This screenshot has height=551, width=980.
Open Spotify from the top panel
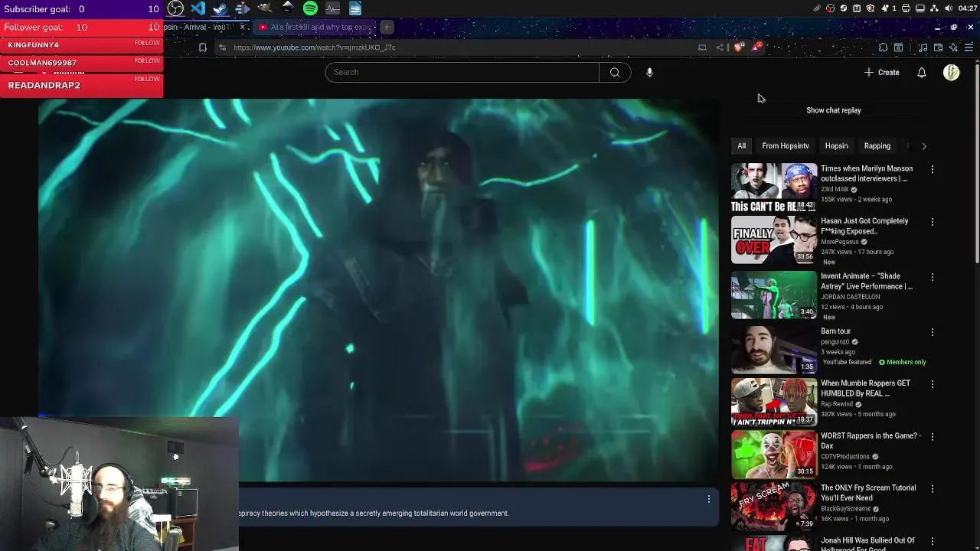coord(310,8)
